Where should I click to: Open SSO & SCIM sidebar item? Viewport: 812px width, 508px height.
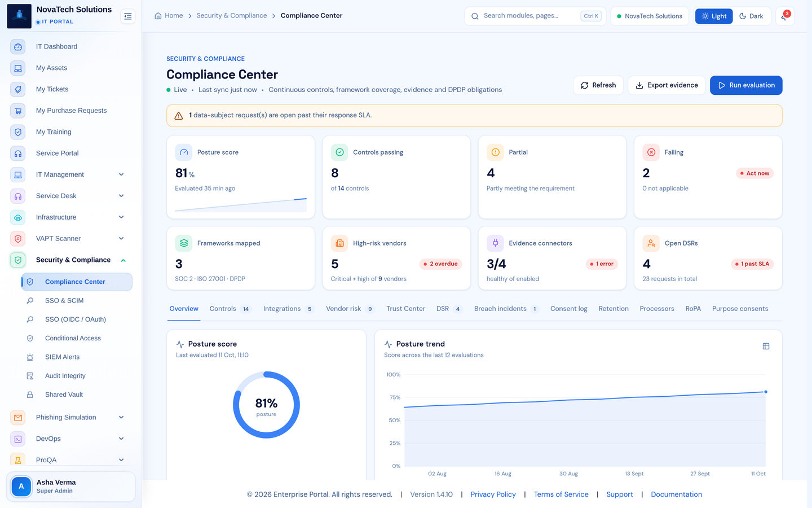pyautogui.click(x=77, y=301)
